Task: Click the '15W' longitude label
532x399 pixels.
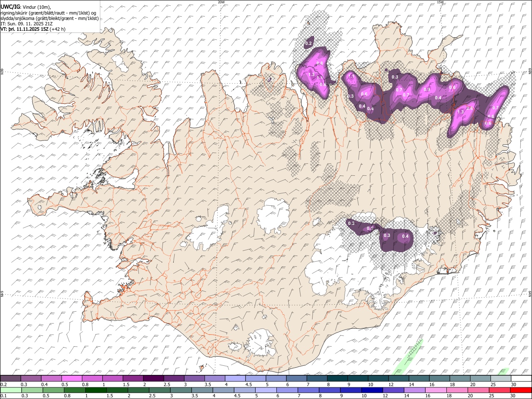Action: pos(440,2)
